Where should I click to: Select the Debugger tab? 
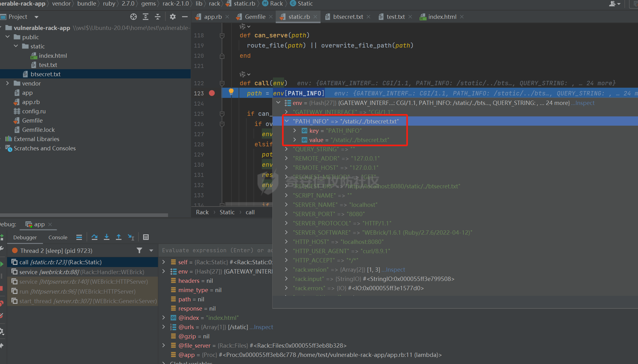[x=25, y=237]
